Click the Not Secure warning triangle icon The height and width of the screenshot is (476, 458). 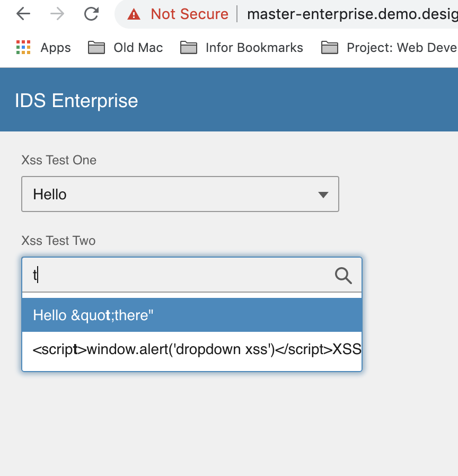(x=134, y=14)
